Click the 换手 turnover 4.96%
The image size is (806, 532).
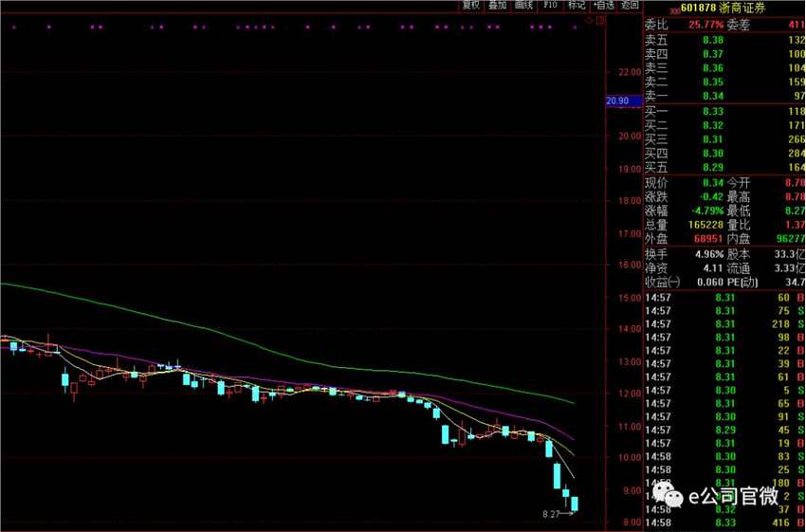tap(709, 254)
